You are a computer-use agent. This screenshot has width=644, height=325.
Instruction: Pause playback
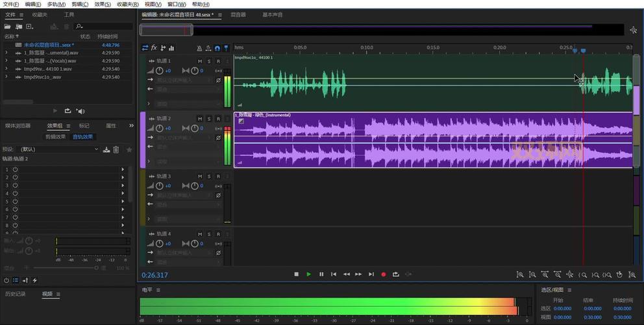321,274
